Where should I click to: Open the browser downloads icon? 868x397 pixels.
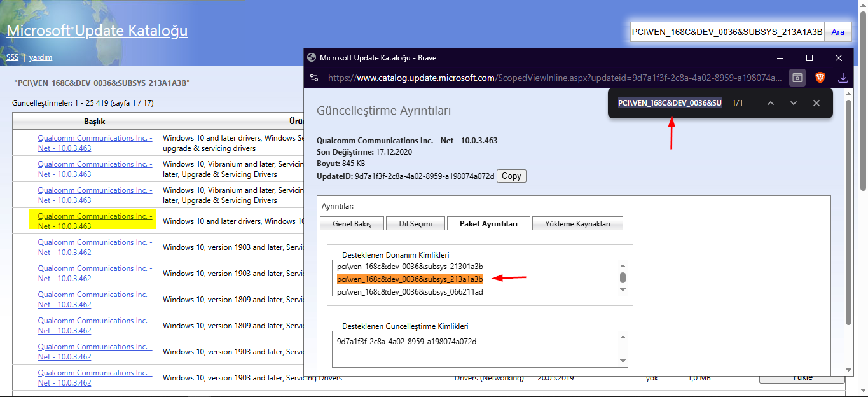coord(843,78)
